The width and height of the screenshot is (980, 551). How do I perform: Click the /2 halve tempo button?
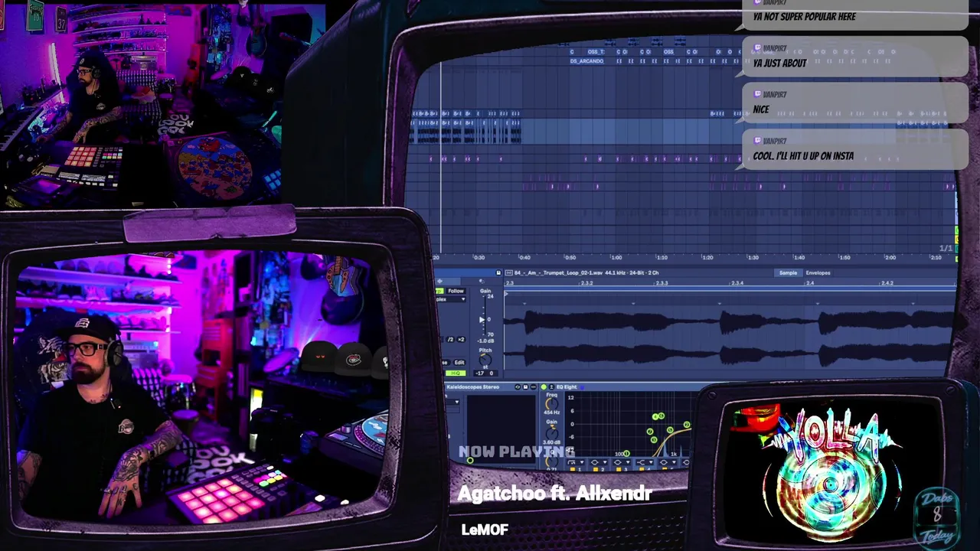(450, 339)
